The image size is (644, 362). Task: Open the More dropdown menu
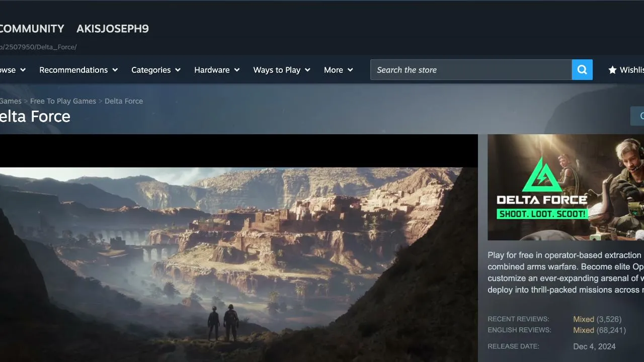pos(339,70)
